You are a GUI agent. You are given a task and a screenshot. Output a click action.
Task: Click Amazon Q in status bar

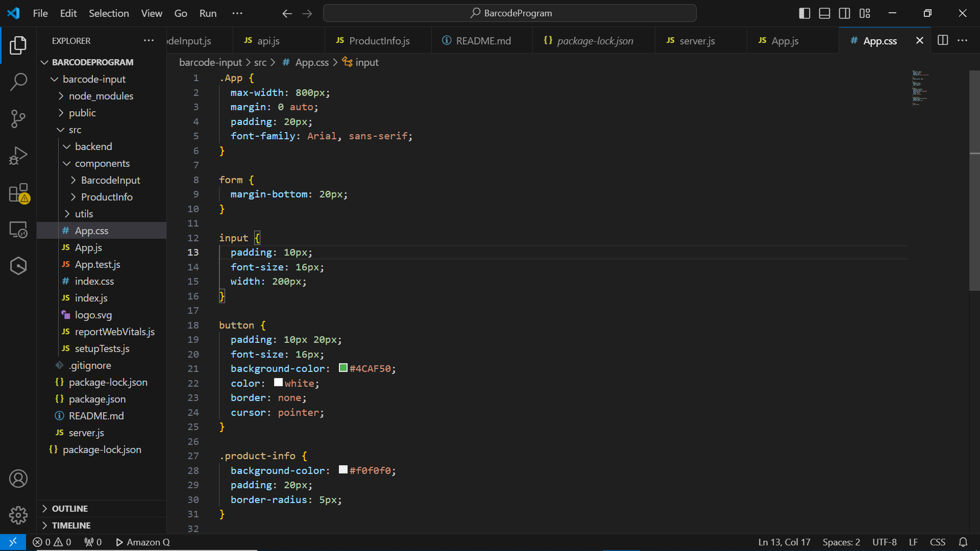coord(143,542)
